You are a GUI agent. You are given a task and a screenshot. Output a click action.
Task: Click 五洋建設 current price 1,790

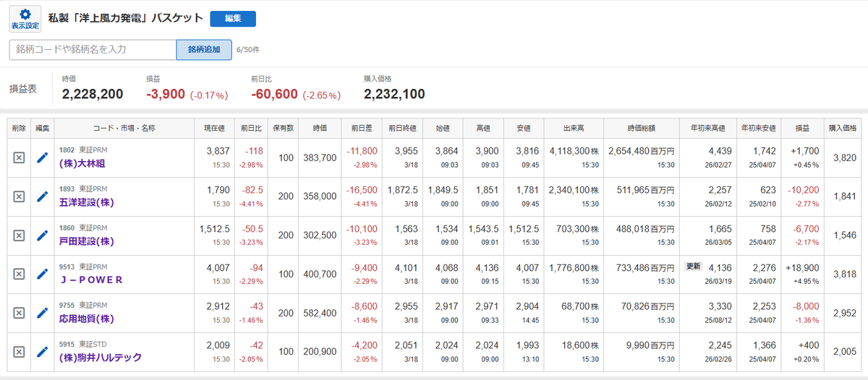pyautogui.click(x=218, y=189)
